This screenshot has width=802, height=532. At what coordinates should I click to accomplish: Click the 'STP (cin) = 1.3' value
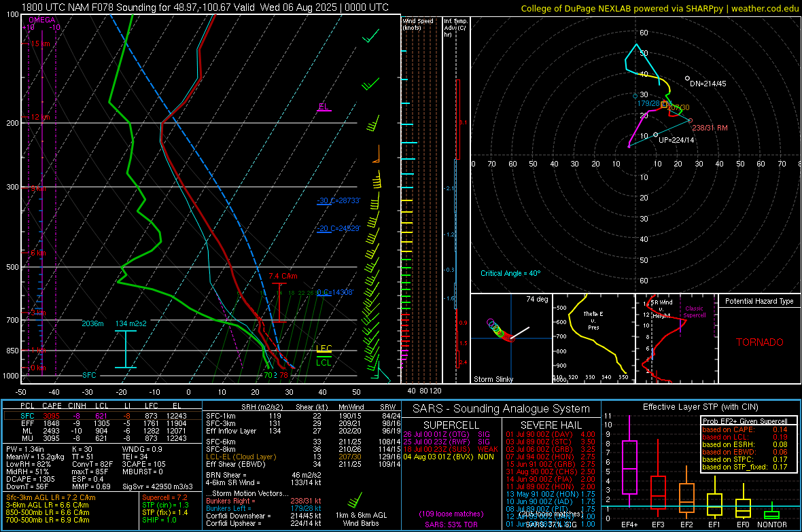click(165, 505)
